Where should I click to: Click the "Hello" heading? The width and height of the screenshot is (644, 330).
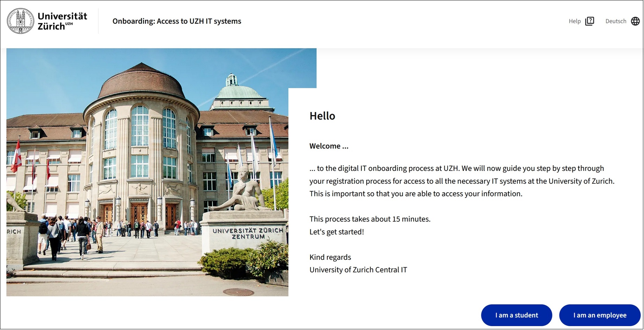322,116
